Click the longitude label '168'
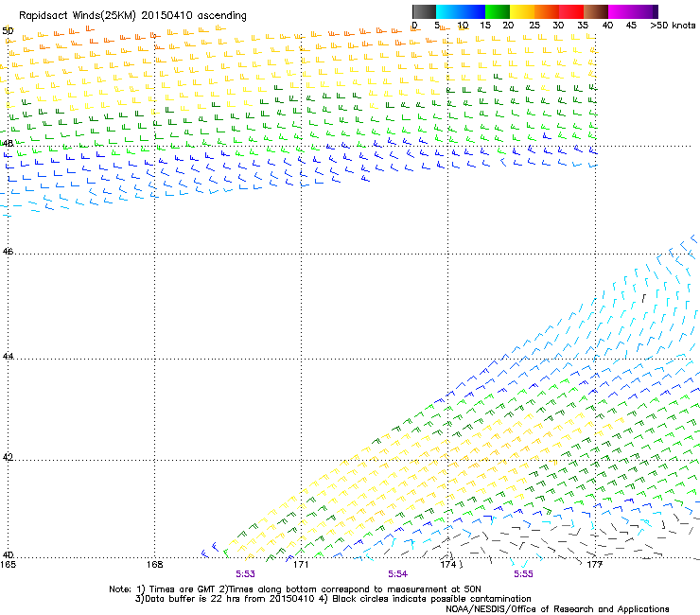Viewport: 700px width, 615px height. click(154, 565)
